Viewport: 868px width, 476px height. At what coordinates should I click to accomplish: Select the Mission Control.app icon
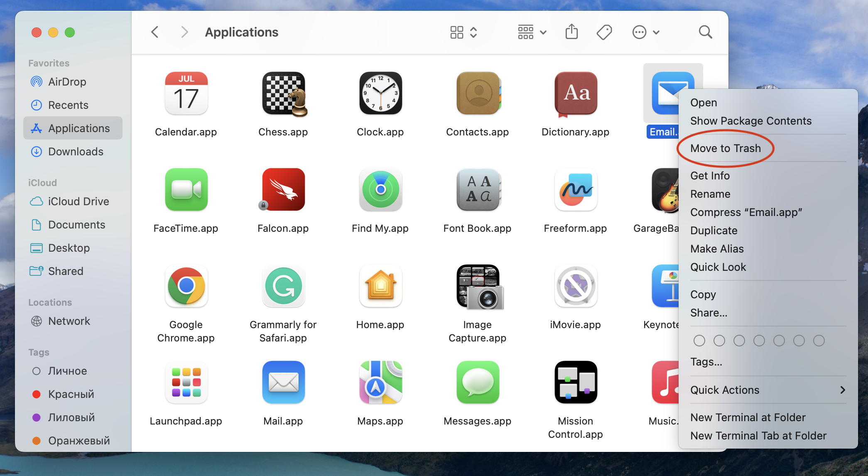(x=576, y=383)
